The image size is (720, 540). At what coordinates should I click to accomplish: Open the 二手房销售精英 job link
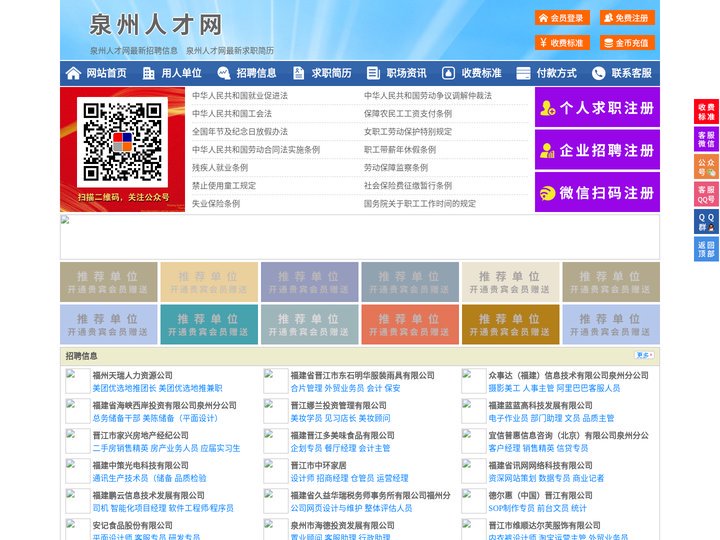point(120,448)
